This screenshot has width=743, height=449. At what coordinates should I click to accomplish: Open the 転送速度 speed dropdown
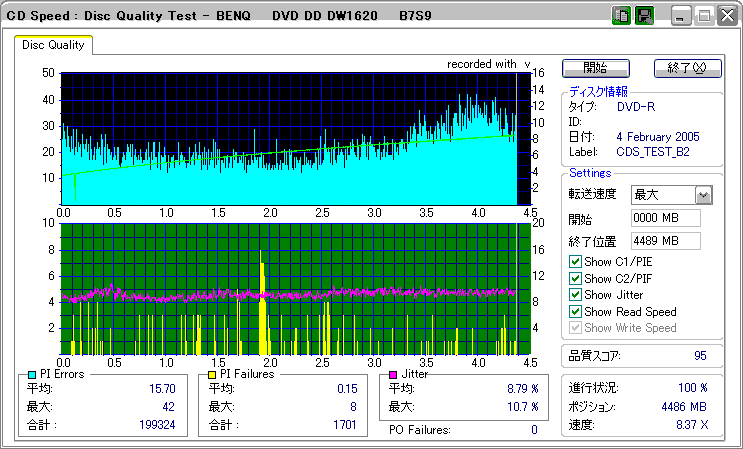703,195
